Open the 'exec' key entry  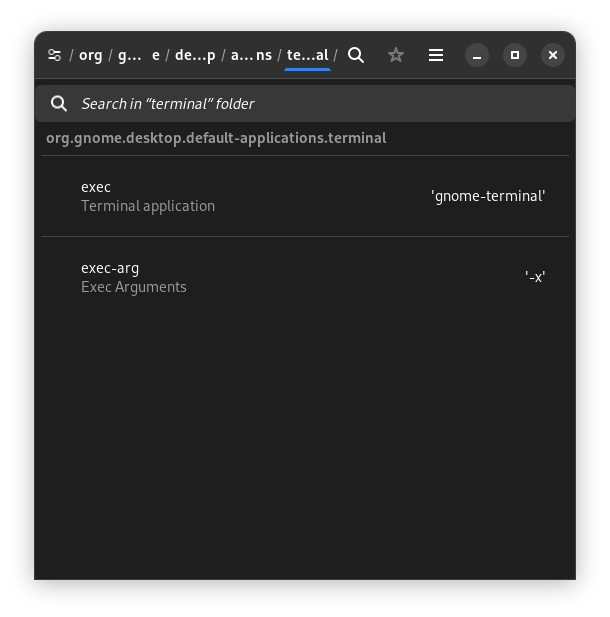[96, 187]
